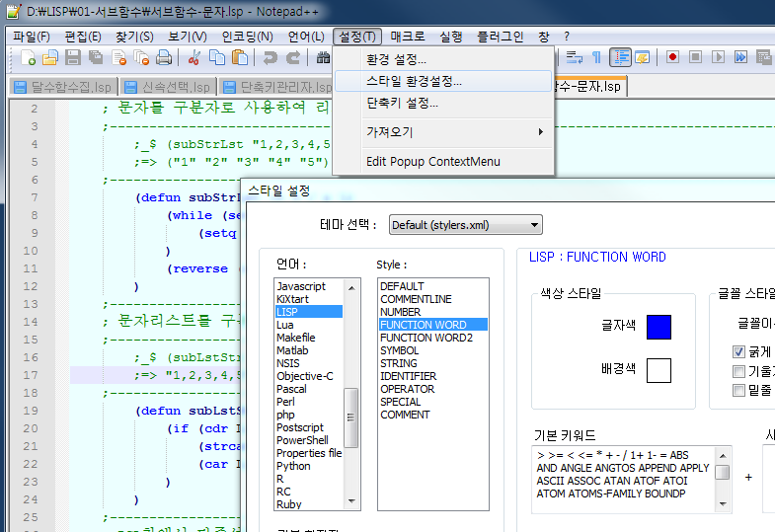Click the Find binoculars icon
Viewport: 775px width, 532px height.
pos(323,58)
